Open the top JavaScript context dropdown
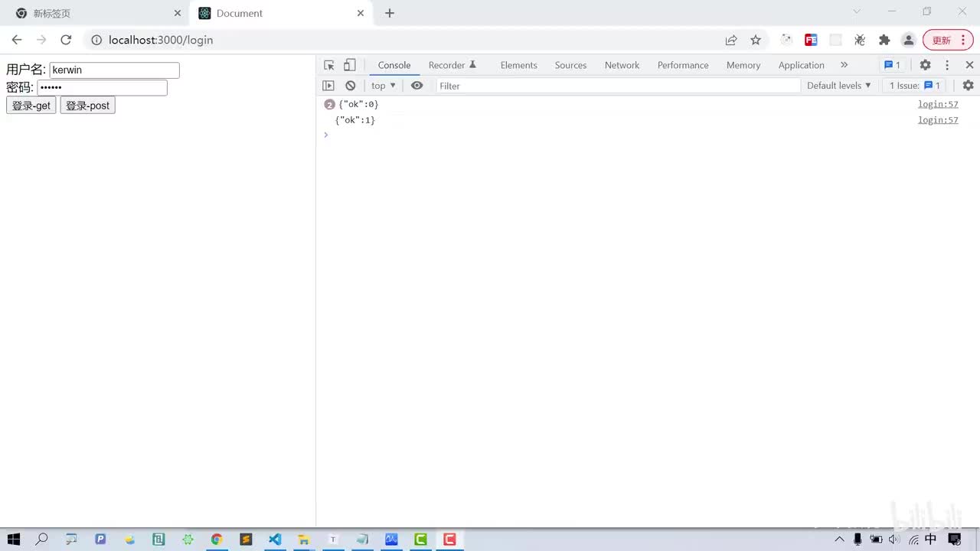 tap(384, 86)
